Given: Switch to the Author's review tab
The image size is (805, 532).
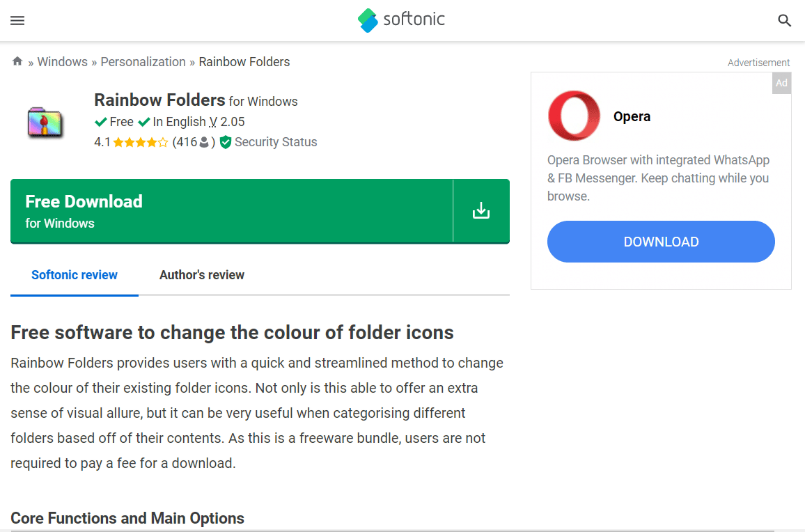Looking at the screenshot, I should coord(202,275).
